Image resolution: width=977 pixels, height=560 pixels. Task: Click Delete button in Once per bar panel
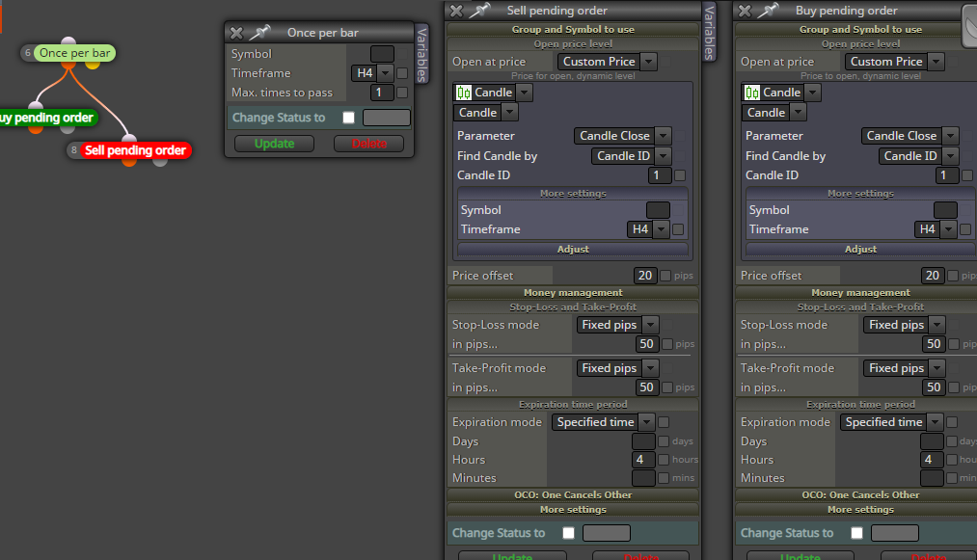(x=368, y=144)
